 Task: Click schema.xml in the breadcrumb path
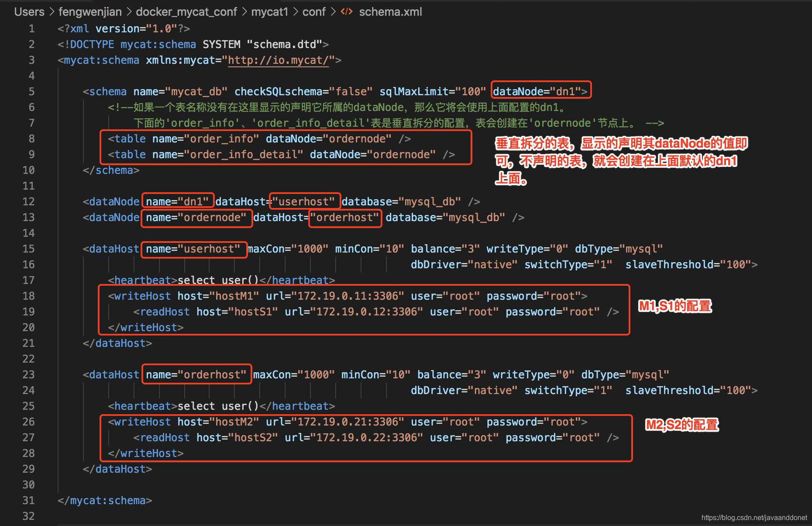point(390,12)
